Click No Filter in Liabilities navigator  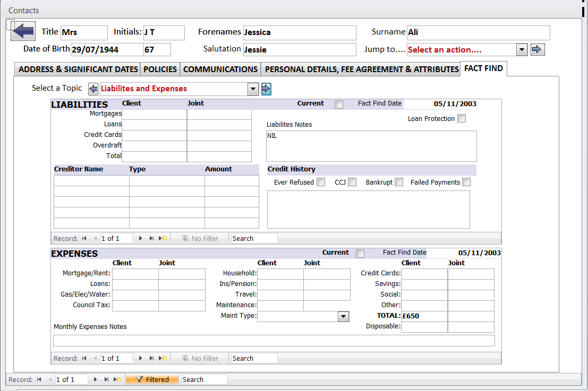[200, 238]
